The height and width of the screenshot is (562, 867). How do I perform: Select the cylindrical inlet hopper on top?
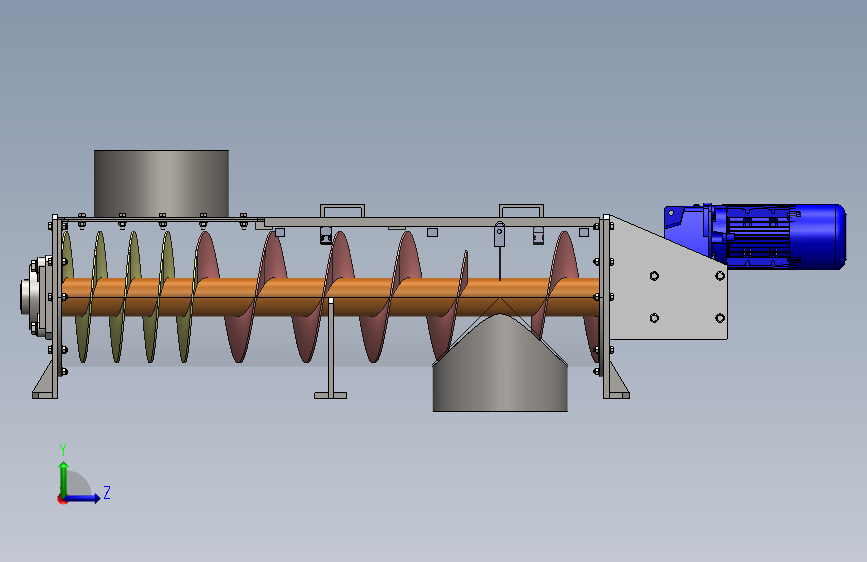tap(161, 184)
